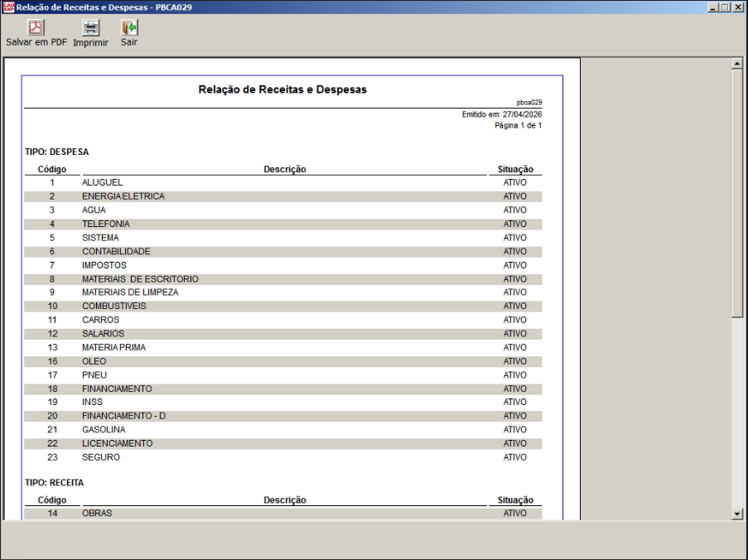
Task: Select the INSS row text
Action: [92, 402]
